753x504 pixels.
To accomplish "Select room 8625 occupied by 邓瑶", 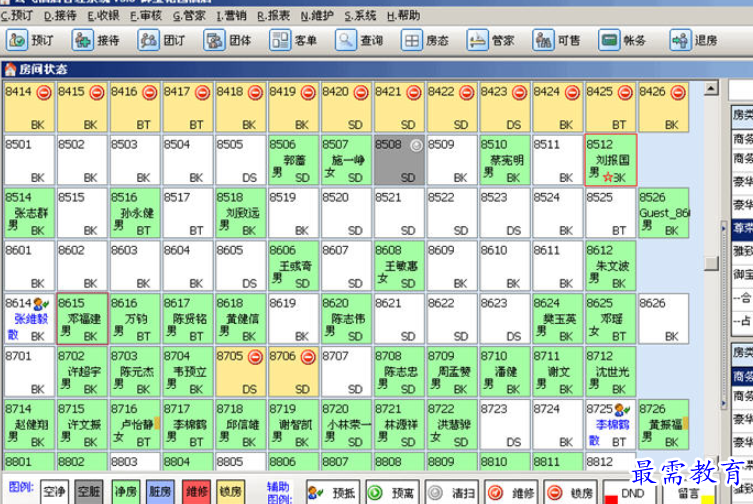I will (610, 319).
